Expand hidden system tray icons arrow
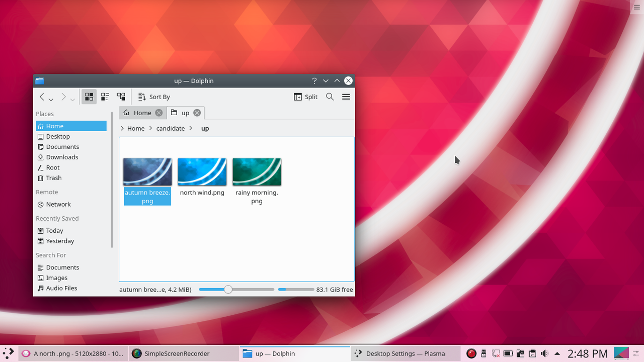The height and width of the screenshot is (362, 644). 557,353
